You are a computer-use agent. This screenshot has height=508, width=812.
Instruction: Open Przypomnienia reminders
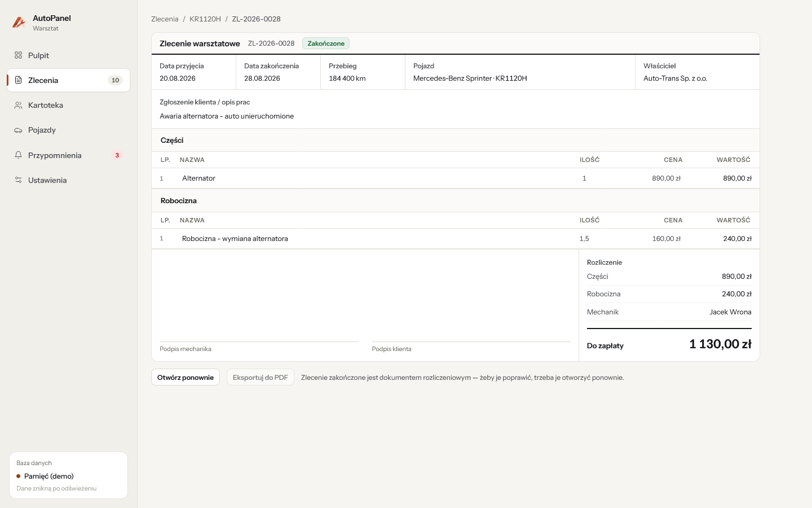pos(68,155)
